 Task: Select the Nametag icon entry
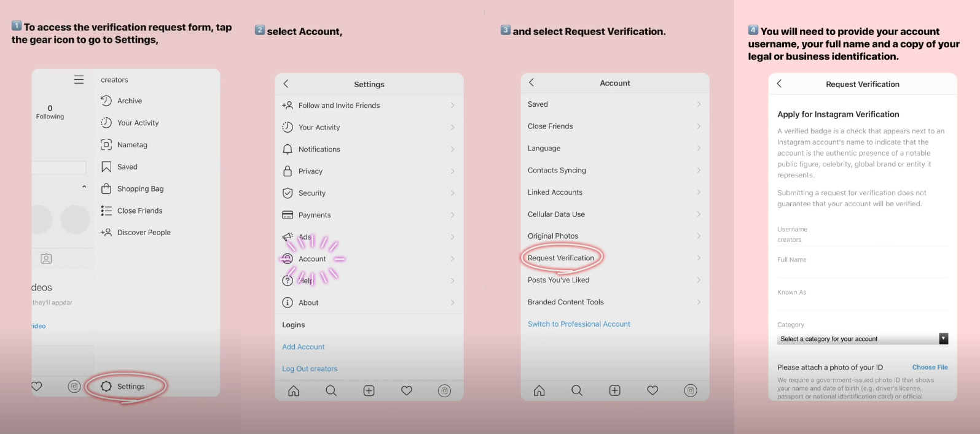[106, 145]
